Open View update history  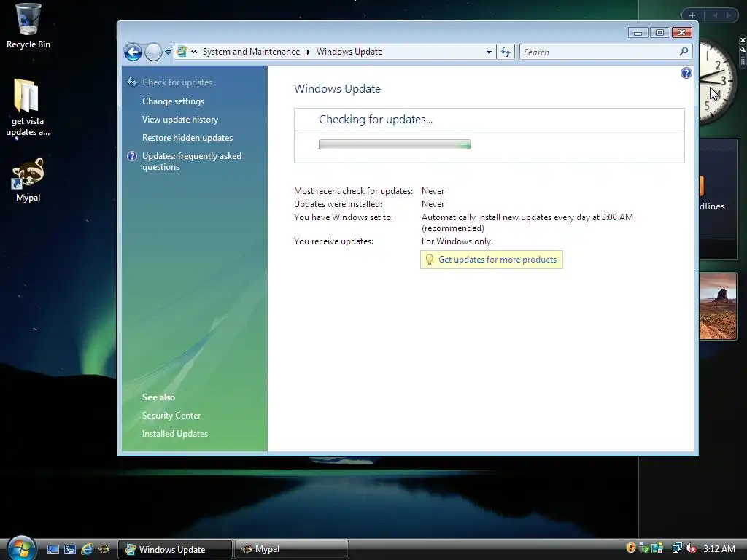[180, 120]
